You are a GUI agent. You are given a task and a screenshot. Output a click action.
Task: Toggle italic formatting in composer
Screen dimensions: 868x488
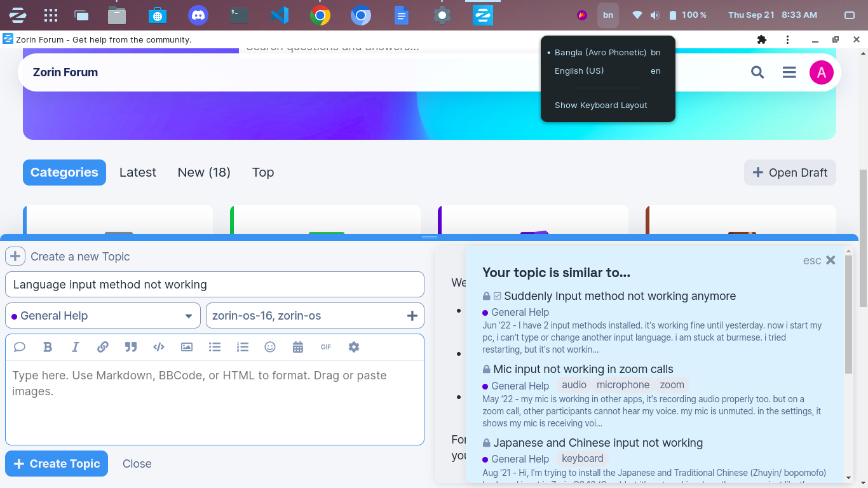pos(75,347)
